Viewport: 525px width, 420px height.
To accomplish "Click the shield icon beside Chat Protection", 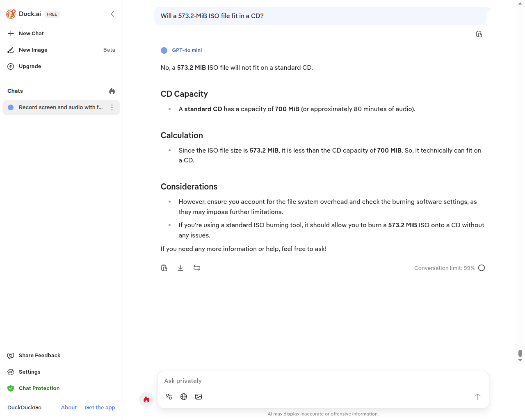I will pyautogui.click(x=11, y=388).
